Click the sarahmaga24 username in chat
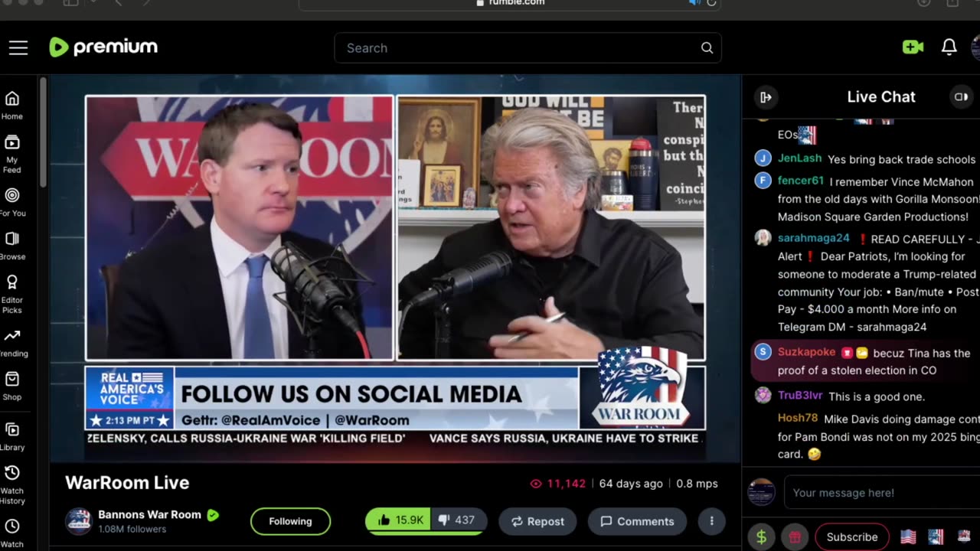The height and width of the screenshot is (551, 980). (x=814, y=238)
